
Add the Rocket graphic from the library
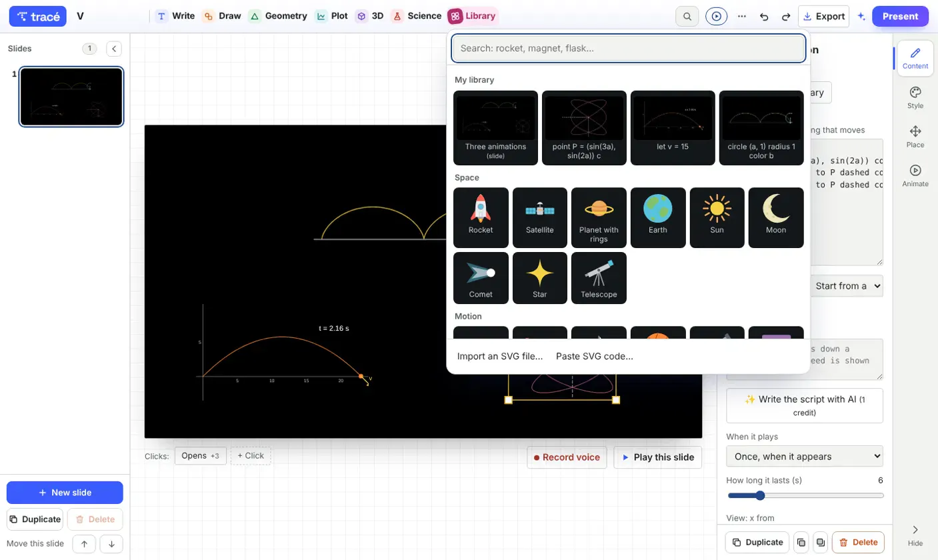[481, 217]
